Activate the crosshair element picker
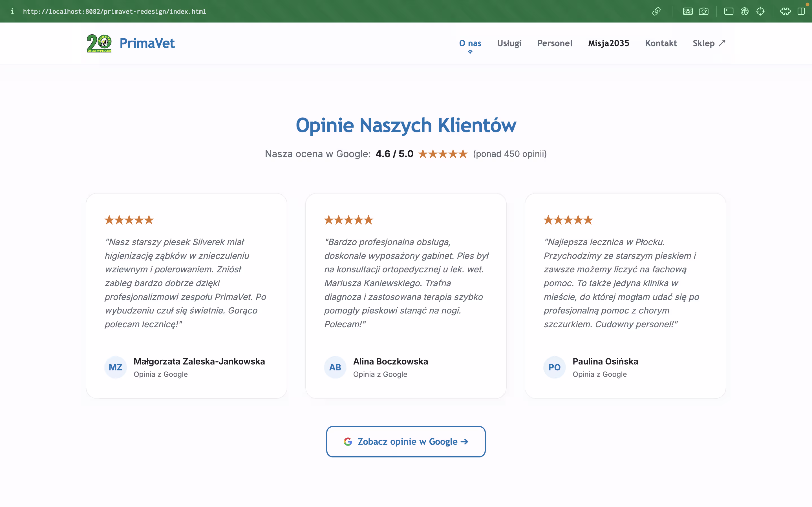The image size is (812, 507). [x=760, y=11]
